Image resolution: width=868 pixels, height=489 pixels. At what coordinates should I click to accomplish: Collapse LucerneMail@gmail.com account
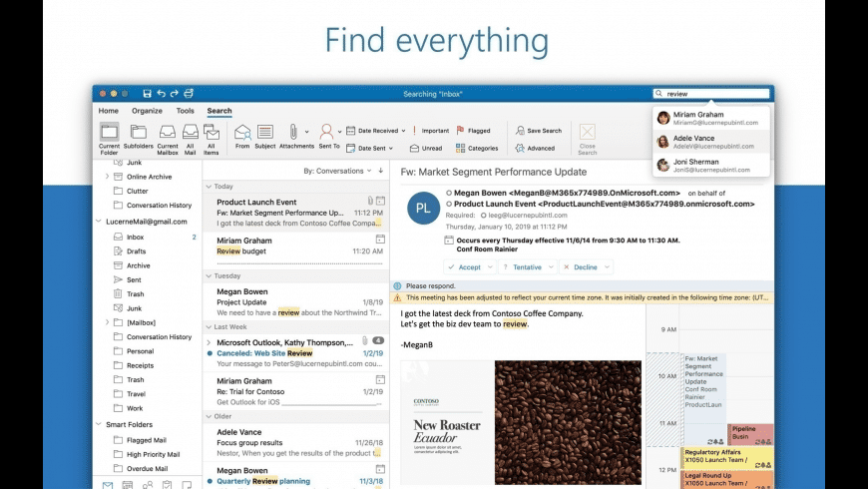99,222
